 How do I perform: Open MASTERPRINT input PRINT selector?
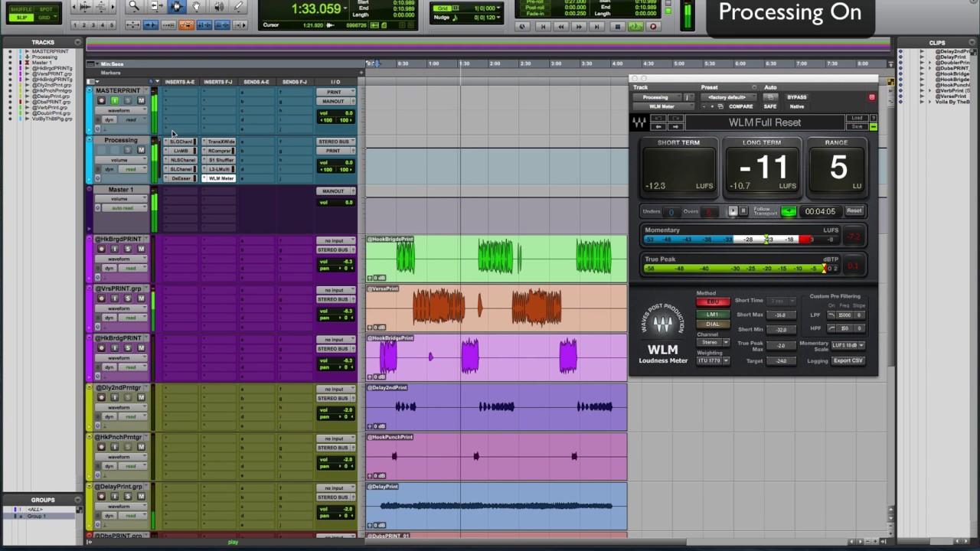click(336, 93)
